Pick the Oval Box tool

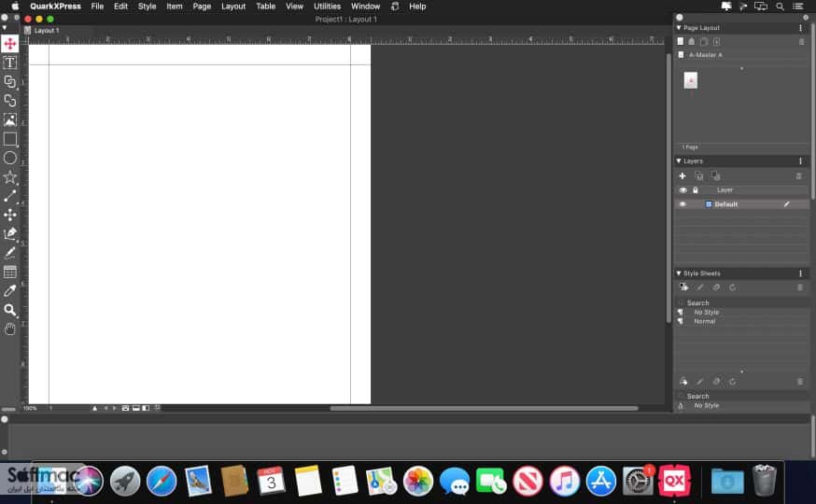coord(10,158)
